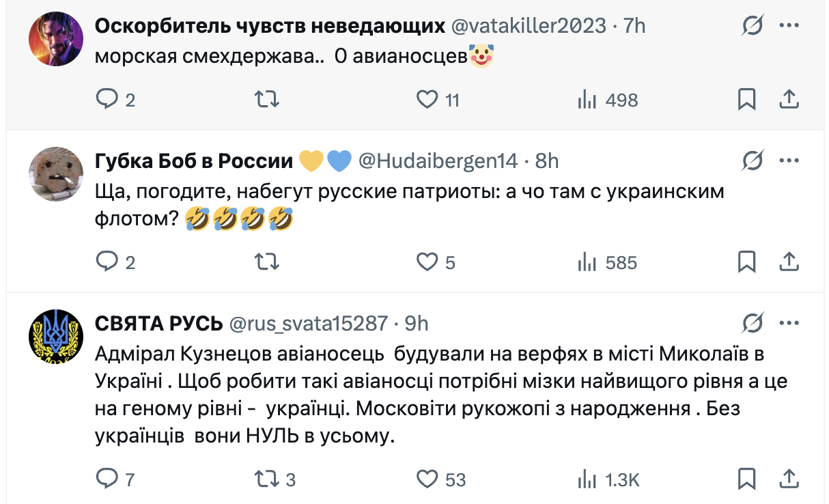Bookmark the СВЯТА РУСЬ tweet

click(x=747, y=479)
